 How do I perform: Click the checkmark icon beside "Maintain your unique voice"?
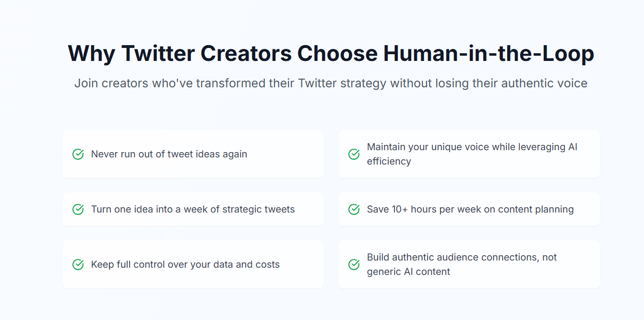tap(354, 154)
